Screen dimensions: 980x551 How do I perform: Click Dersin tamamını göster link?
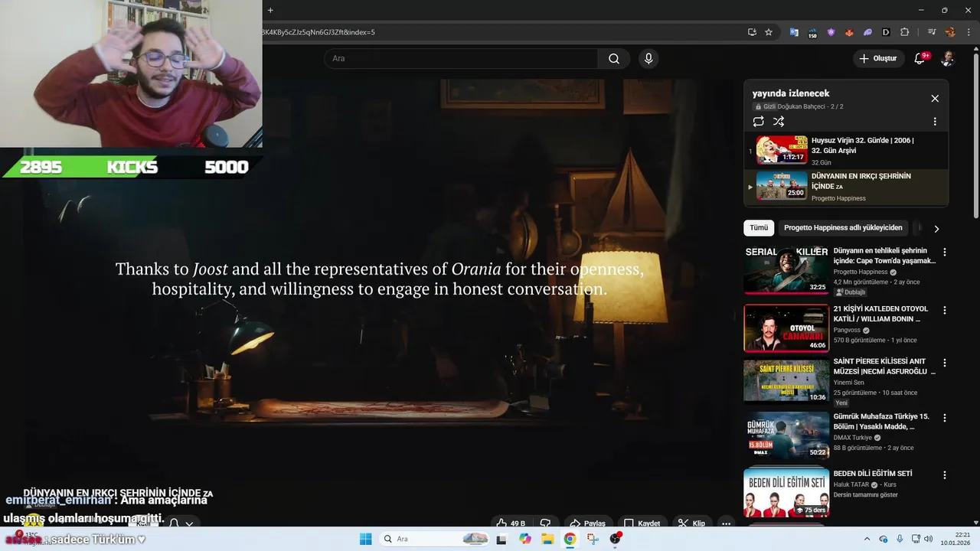click(x=865, y=495)
